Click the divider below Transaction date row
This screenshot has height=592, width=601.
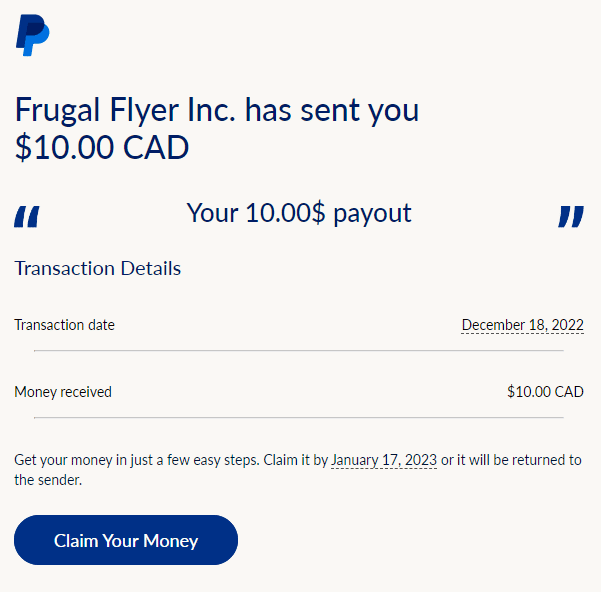(x=299, y=350)
